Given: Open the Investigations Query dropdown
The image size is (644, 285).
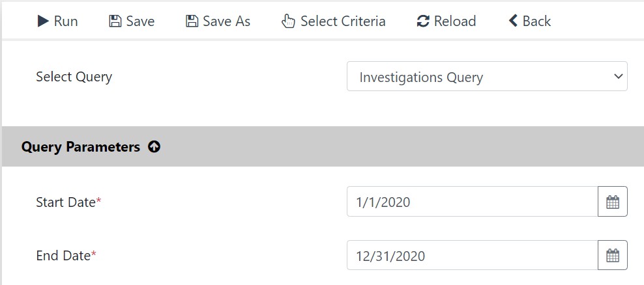Looking at the screenshot, I should (x=487, y=76).
